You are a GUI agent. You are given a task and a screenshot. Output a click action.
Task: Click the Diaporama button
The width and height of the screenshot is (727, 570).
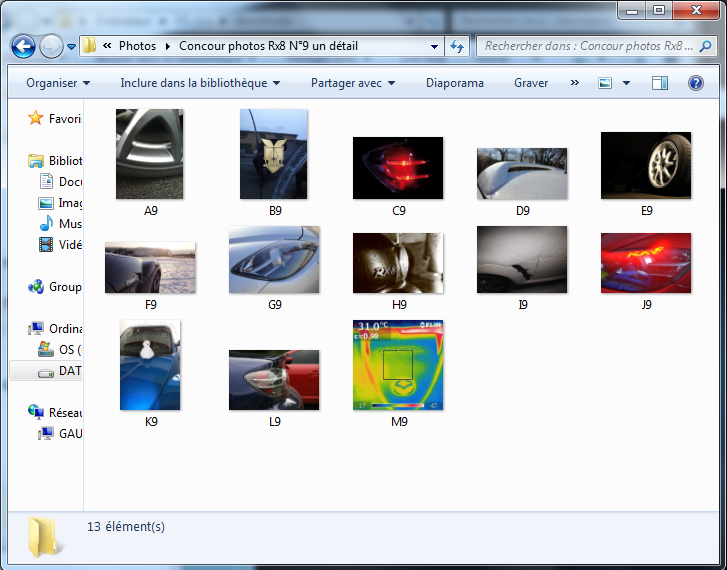[454, 83]
